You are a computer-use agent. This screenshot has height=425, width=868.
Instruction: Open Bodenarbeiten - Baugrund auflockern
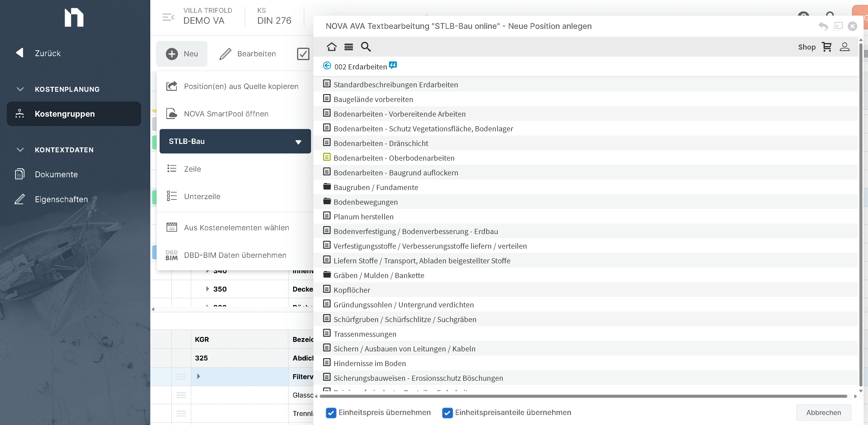point(395,173)
